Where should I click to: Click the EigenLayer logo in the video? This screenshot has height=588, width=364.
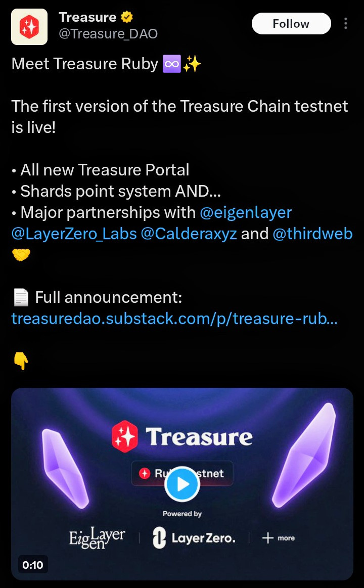(97, 538)
